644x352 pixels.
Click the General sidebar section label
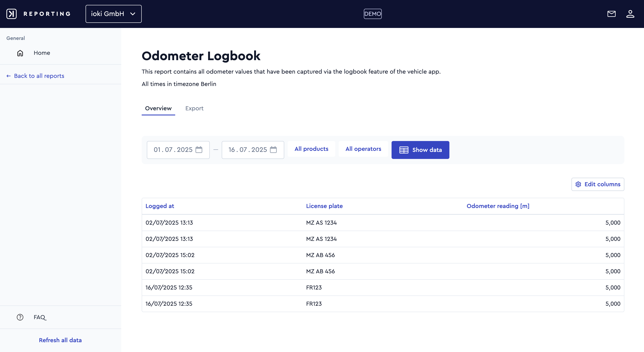coord(16,38)
